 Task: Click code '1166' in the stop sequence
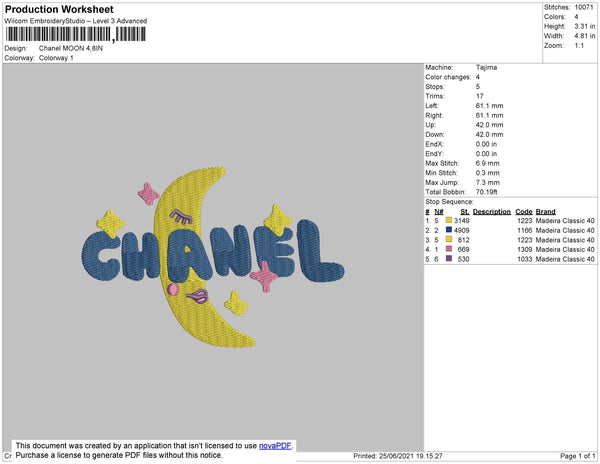click(525, 230)
